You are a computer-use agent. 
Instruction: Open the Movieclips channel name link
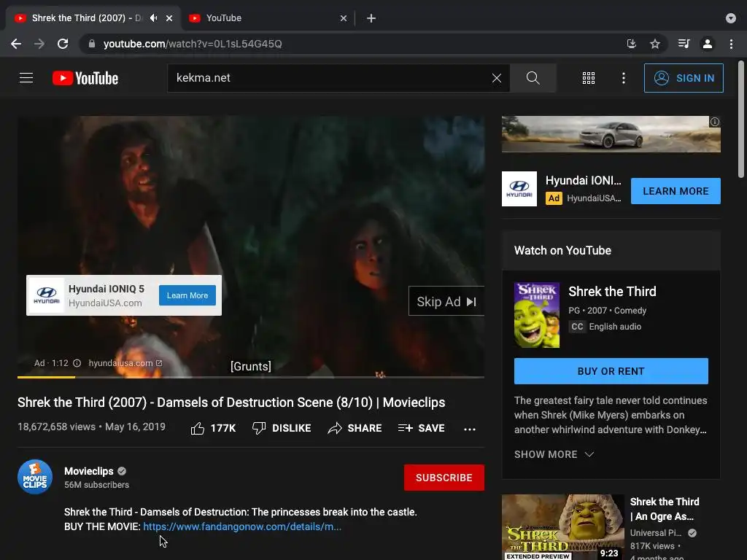[x=88, y=471]
